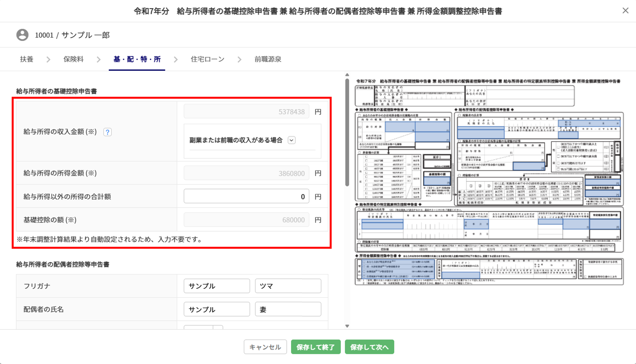The image size is (636, 364).
Task: Click 保存して終了 button
Action: point(315,347)
